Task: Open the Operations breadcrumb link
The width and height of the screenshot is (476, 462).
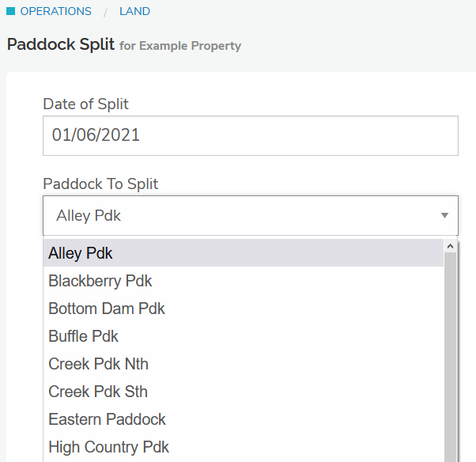Action: pos(55,12)
